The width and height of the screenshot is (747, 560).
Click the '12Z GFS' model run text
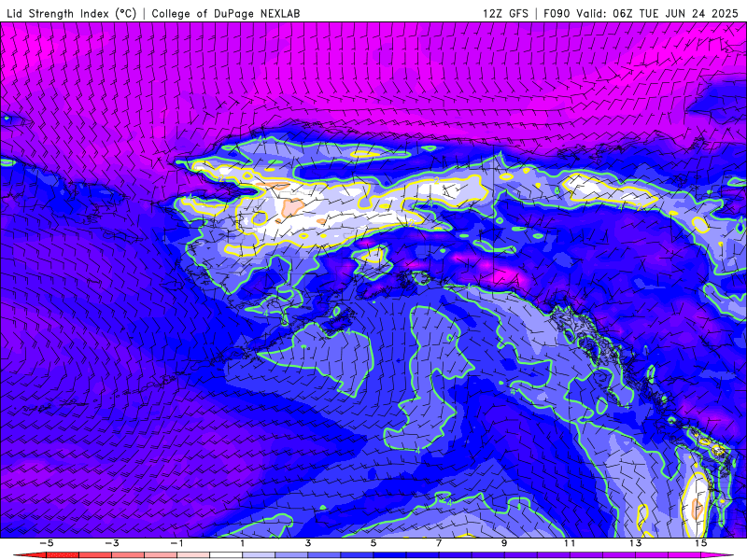coord(505,13)
